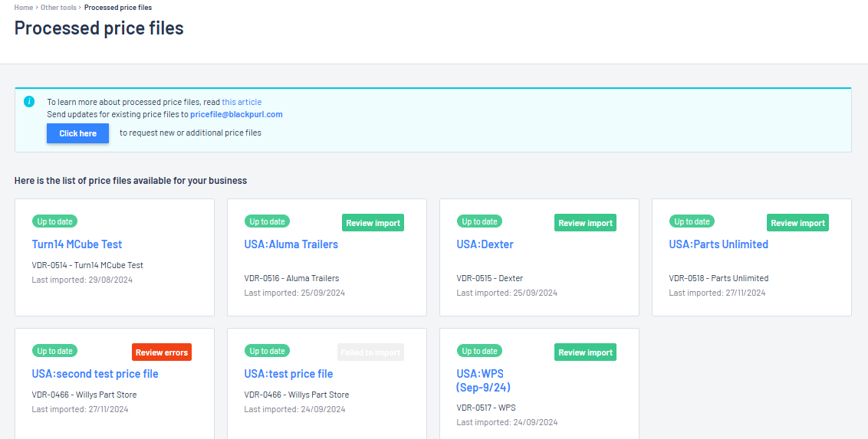Click 'Up to date' badge on Dexter card

479,221
